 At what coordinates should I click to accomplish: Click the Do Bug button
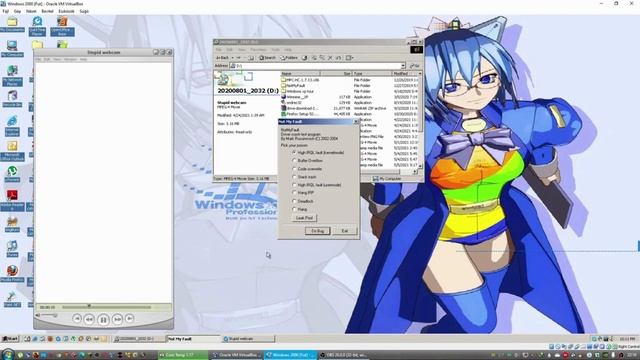coord(317,231)
